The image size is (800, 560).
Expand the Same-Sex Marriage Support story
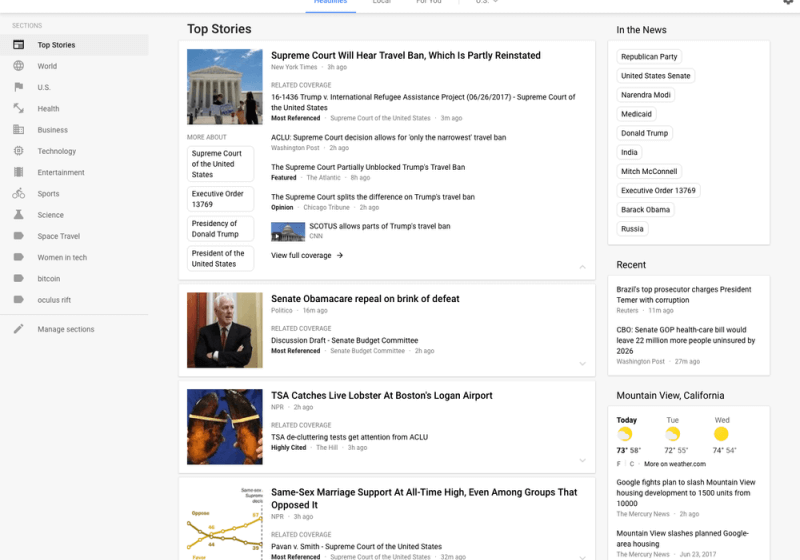(x=582, y=557)
